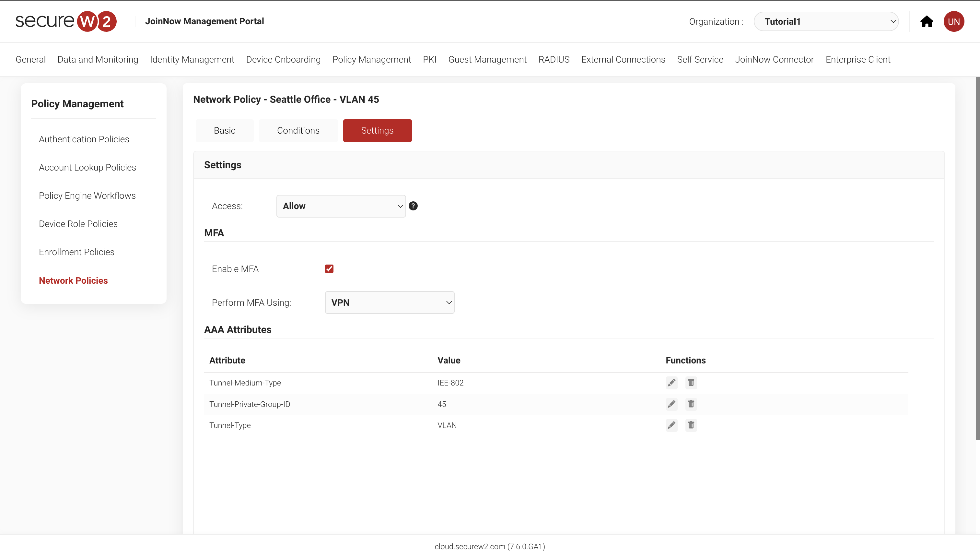The height and width of the screenshot is (557, 980).
Task: Open the RADIUS menu item
Action: click(x=554, y=59)
